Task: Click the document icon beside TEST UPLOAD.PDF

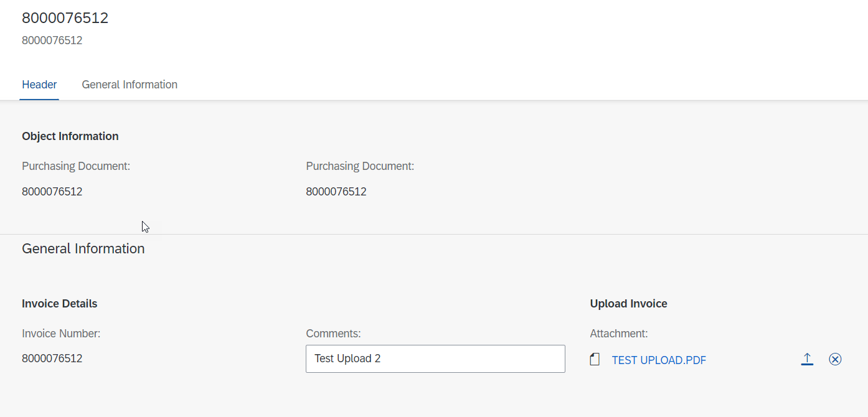Action: click(594, 359)
